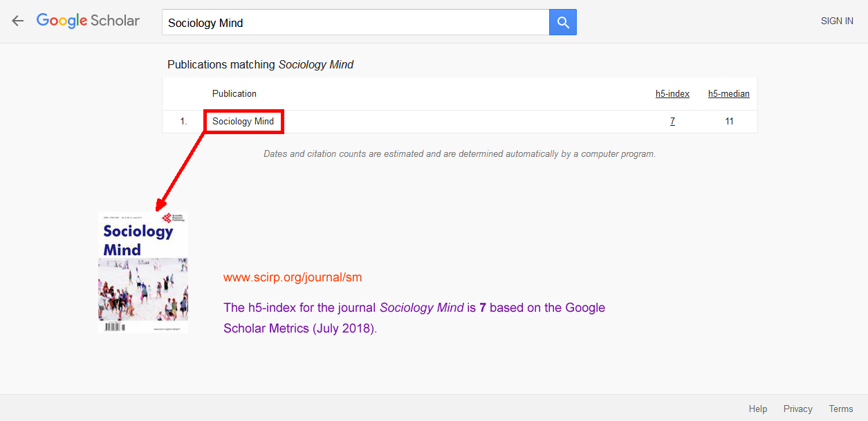Visit the www.scirp.org/journal/sm link
The image size is (868, 421).
[293, 278]
